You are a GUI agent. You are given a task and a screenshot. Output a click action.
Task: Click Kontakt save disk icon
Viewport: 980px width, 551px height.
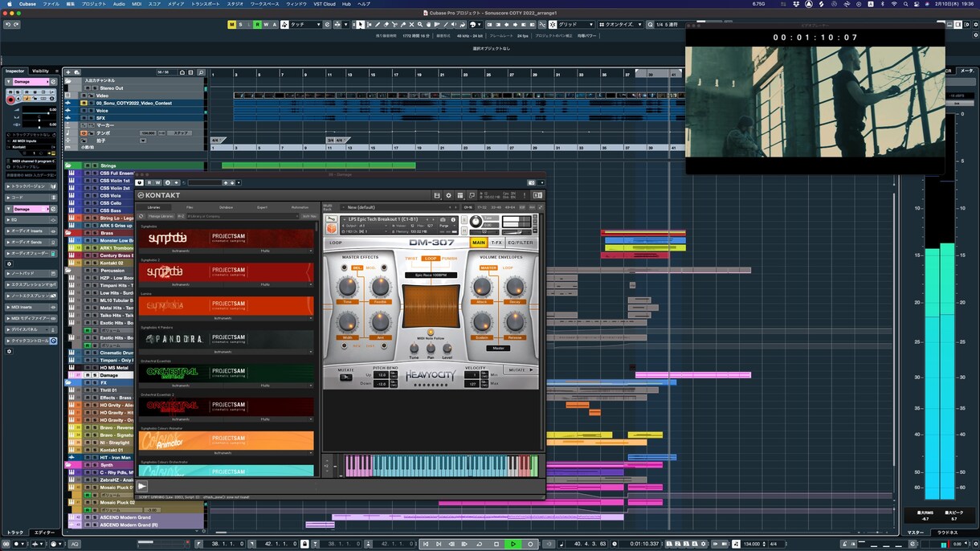(436, 195)
